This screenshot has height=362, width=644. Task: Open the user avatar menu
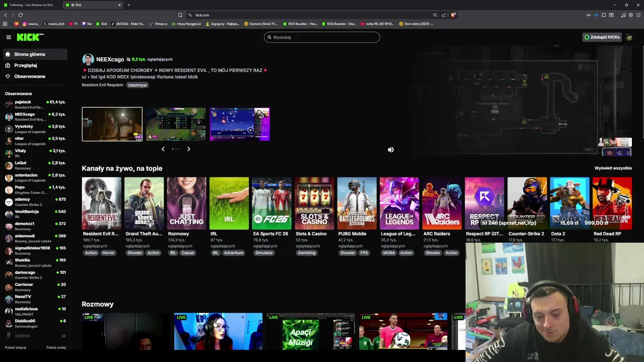click(629, 37)
